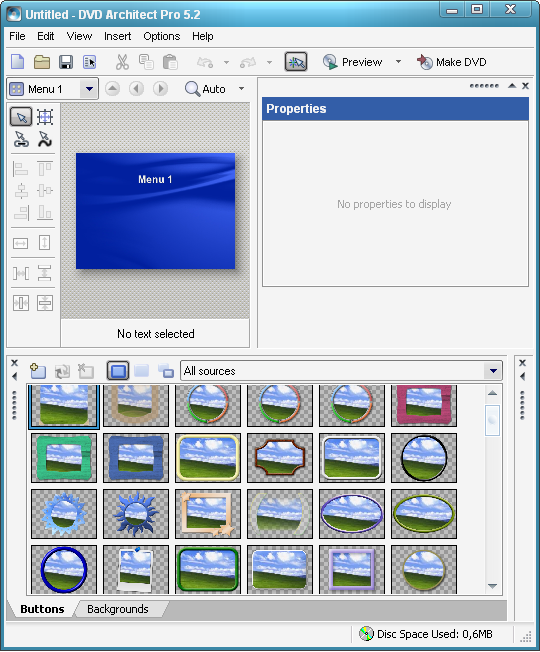Open the redo history dropdown arrow
This screenshot has height=652, width=540.
[269, 62]
